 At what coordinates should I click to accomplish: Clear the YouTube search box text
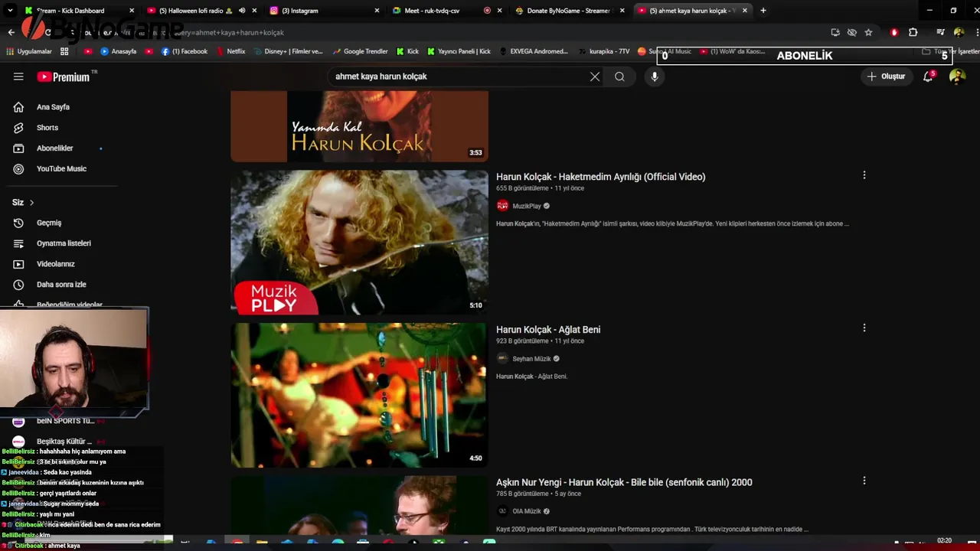(595, 77)
